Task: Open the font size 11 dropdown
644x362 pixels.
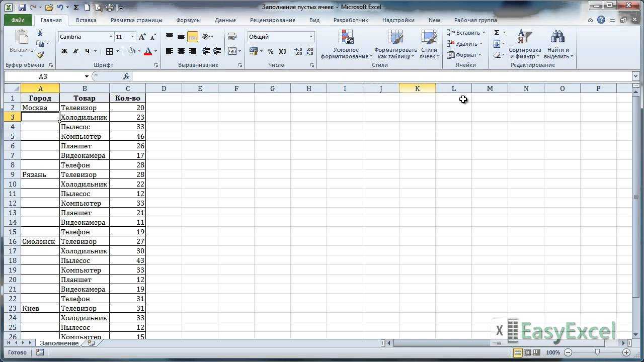Action: click(132, 37)
